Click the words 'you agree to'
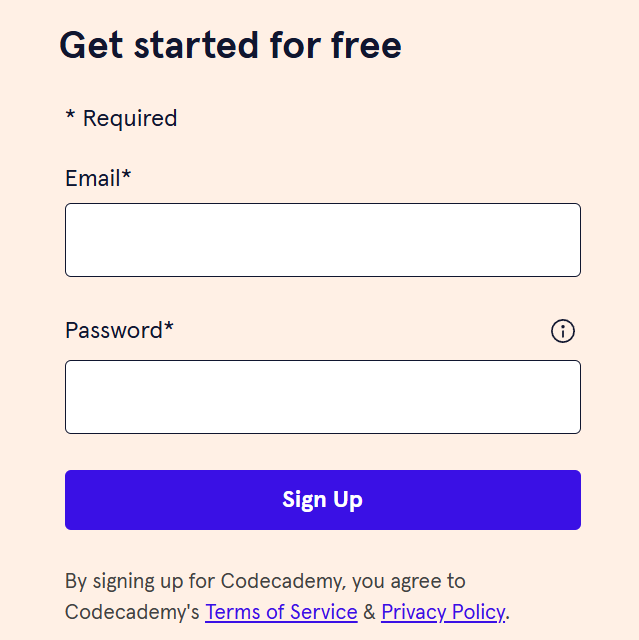 [x=408, y=581]
